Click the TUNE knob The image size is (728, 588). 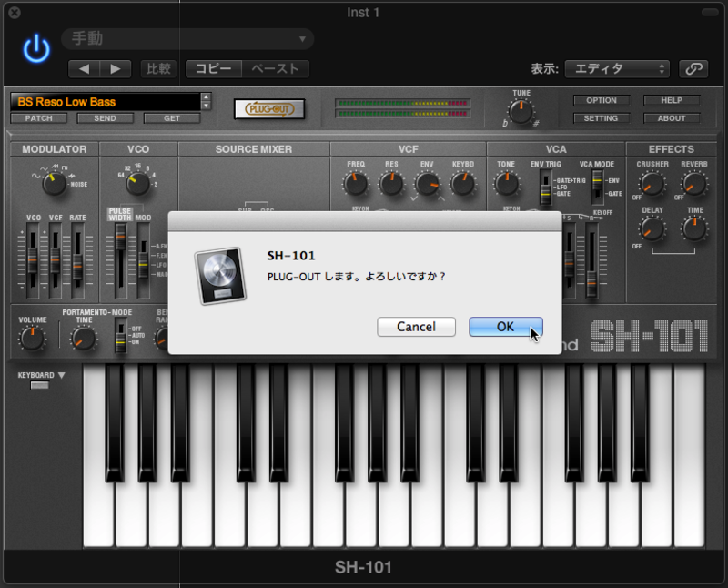(x=521, y=111)
